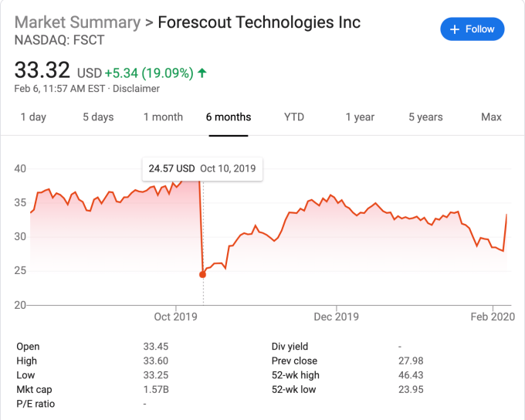The image size is (525, 420).
Task: Open the Disclaimer link
Action: point(136,89)
